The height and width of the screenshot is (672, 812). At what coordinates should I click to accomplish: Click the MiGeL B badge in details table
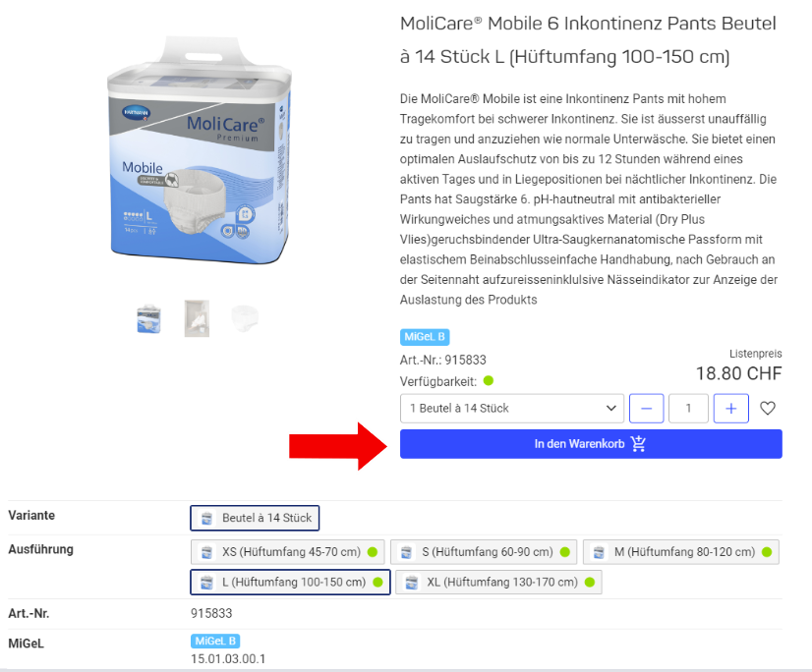(x=215, y=641)
